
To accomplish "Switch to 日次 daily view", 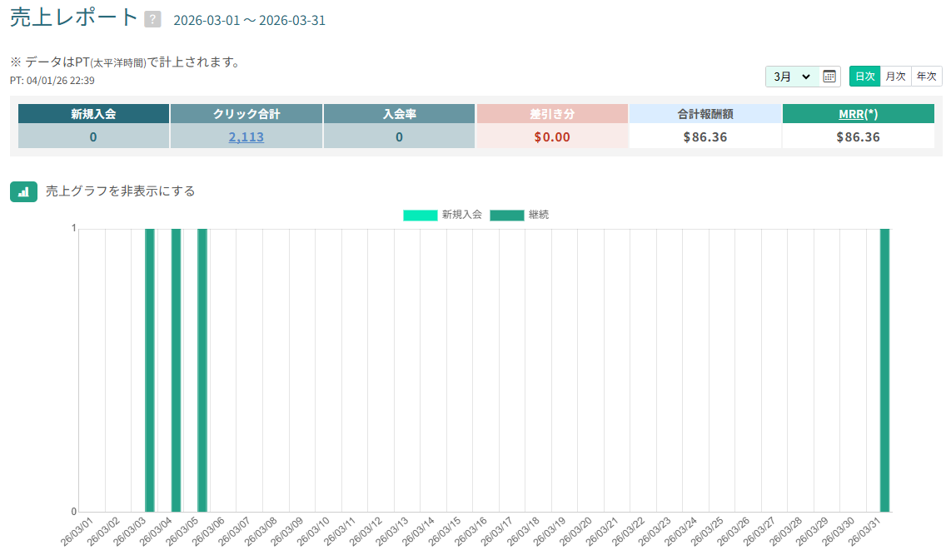I will tap(864, 77).
